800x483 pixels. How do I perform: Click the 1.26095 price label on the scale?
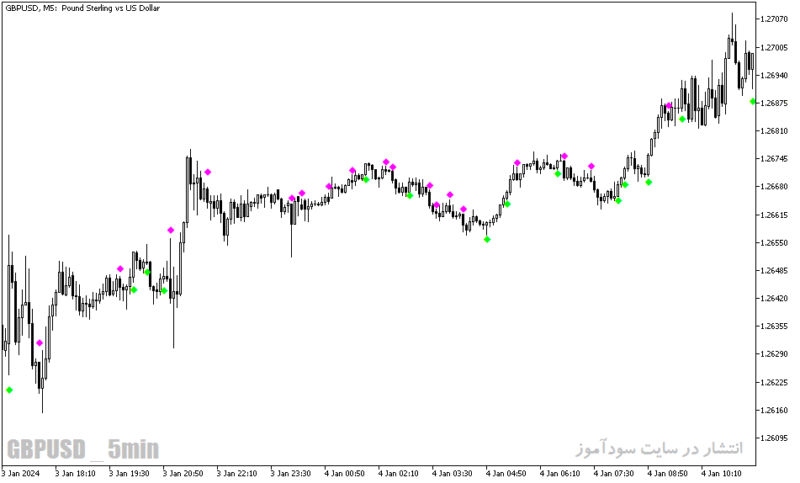(x=773, y=438)
